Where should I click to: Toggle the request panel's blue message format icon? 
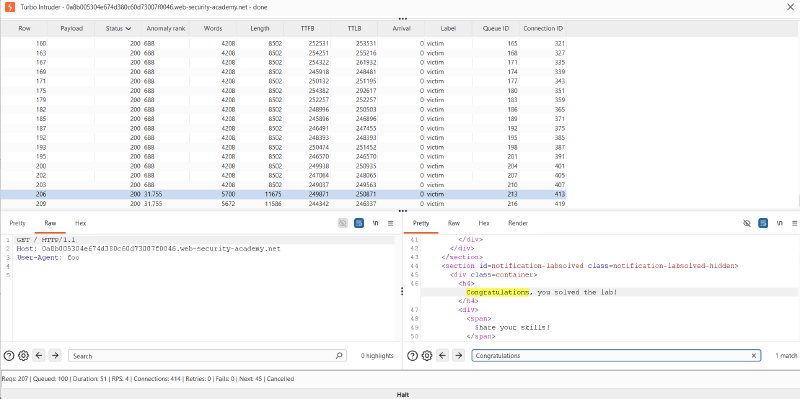coord(359,223)
